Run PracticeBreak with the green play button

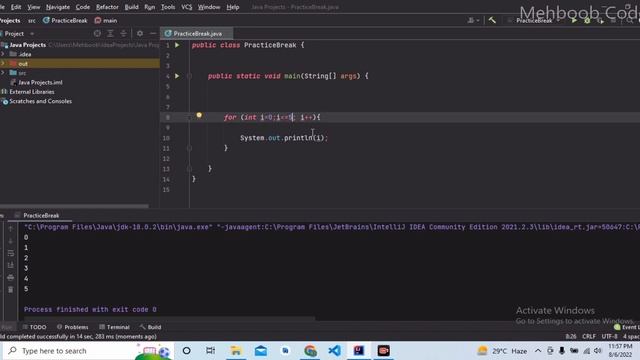pyautogui.click(x=574, y=20)
